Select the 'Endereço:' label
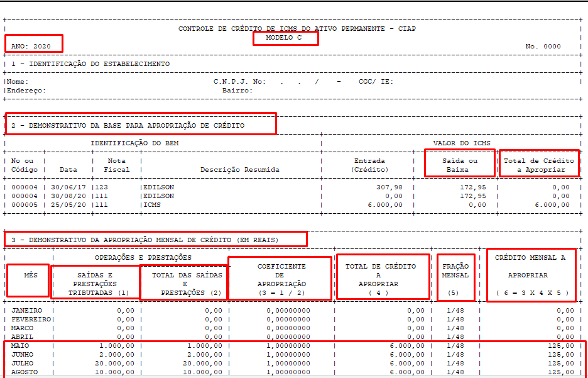 pos(26,91)
